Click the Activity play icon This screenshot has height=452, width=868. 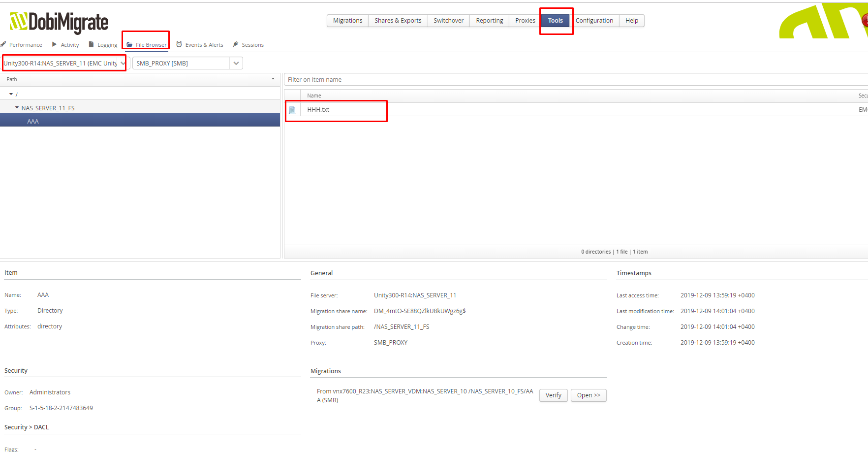pos(54,44)
